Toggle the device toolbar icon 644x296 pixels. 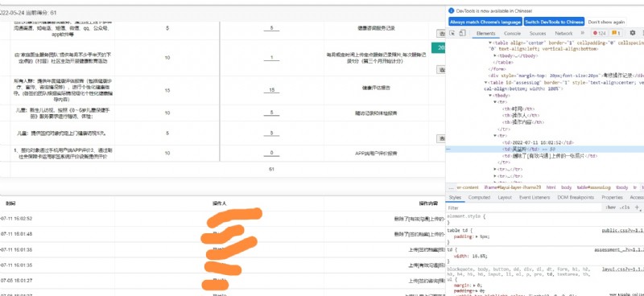(x=462, y=33)
